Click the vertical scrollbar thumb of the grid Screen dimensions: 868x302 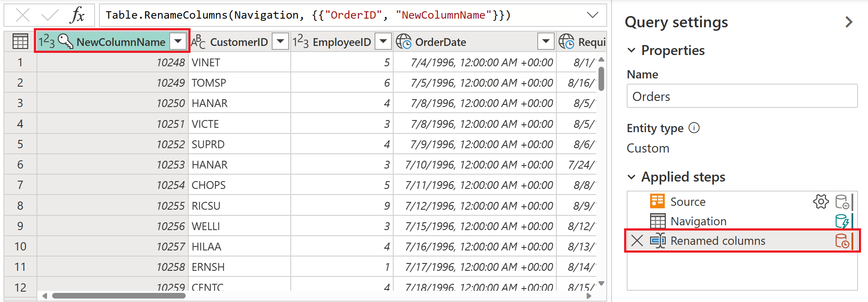coord(601,78)
